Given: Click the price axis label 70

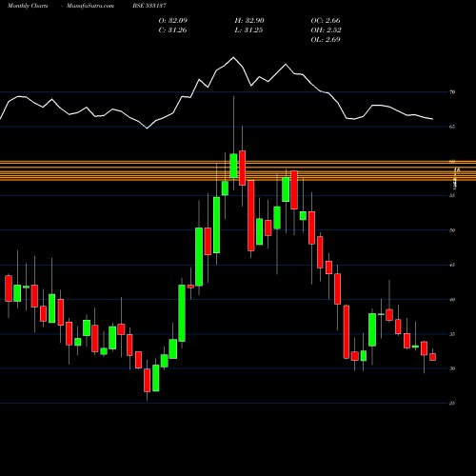Looking at the screenshot, I should pos(452,92).
